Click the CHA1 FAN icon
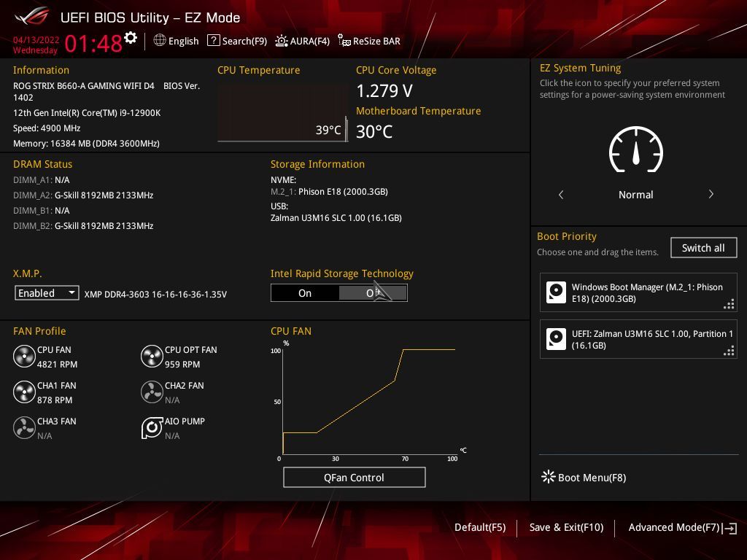Viewport: 747px width, 560px height. click(24, 392)
